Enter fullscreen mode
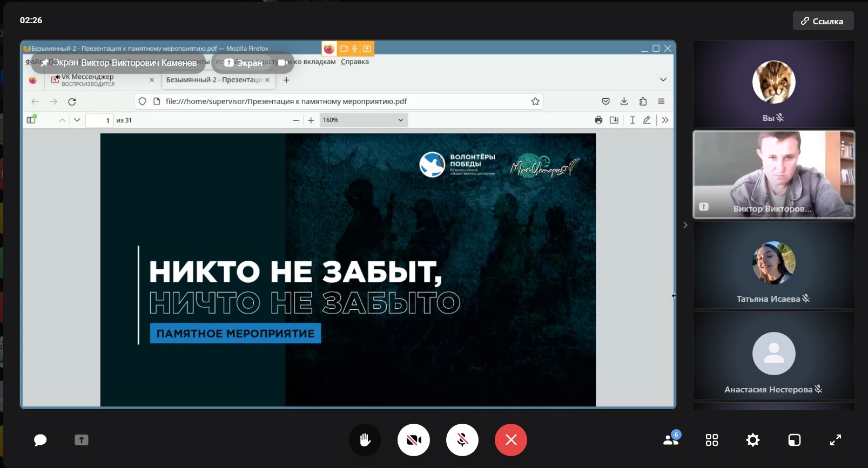868x468 pixels. [x=836, y=440]
